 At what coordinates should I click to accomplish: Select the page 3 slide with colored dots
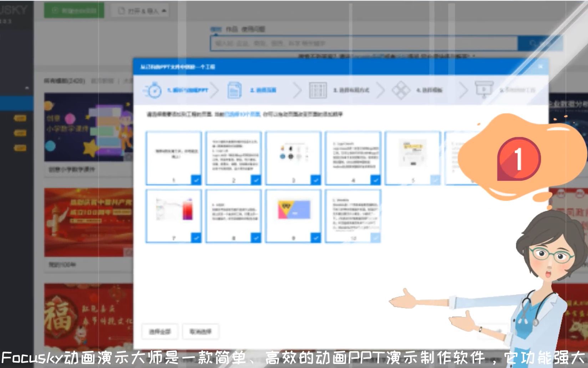(x=293, y=158)
